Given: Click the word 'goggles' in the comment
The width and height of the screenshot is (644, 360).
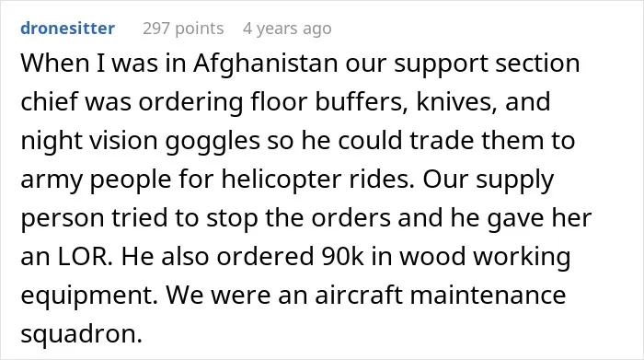Looking at the screenshot, I should pos(213,142).
